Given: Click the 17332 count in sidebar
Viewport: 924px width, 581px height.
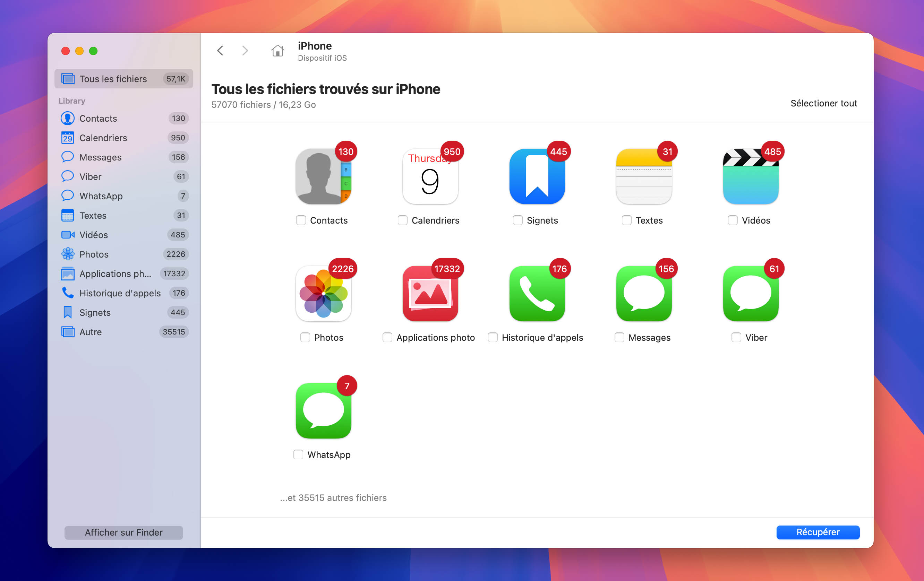Looking at the screenshot, I should 174,274.
